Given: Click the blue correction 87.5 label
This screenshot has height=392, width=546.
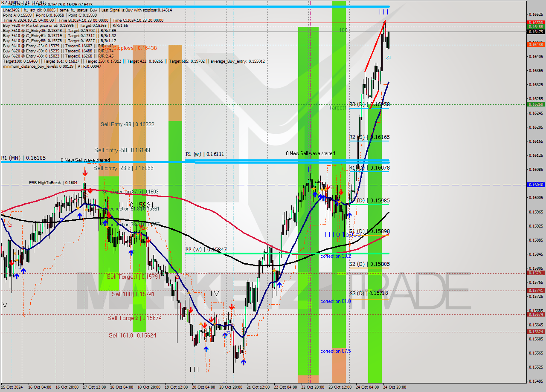Looking at the screenshot, I should [336, 351].
